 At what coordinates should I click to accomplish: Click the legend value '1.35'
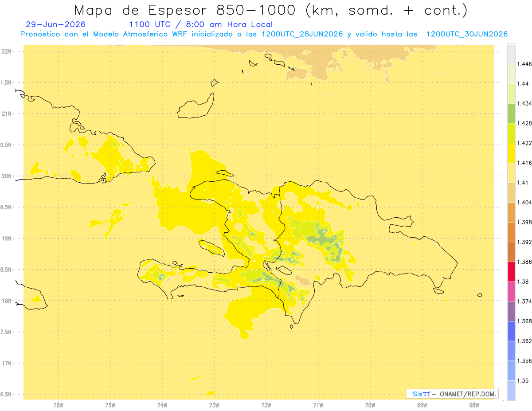tap(523, 380)
